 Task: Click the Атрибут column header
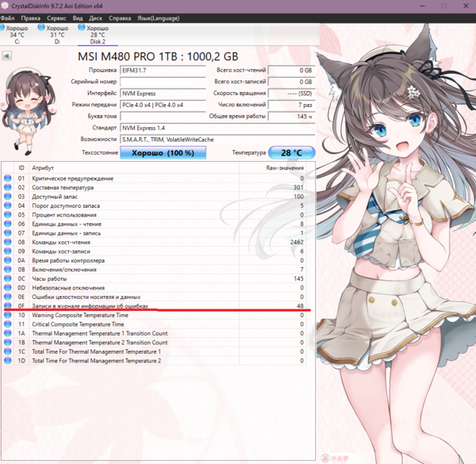point(134,168)
